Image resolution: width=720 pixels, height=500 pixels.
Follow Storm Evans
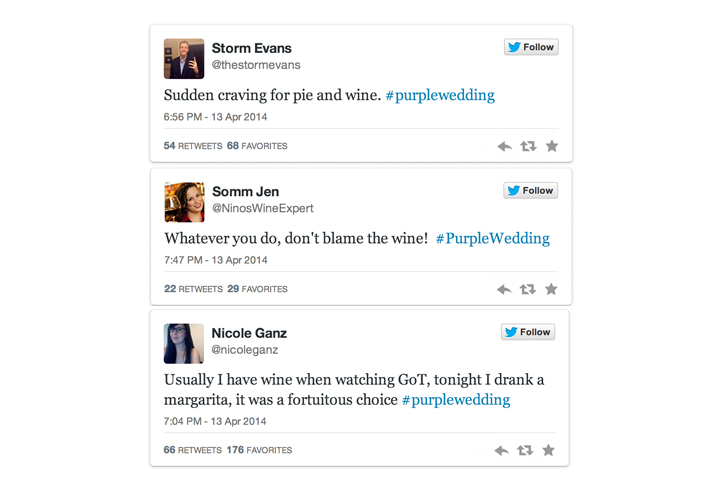click(x=531, y=47)
